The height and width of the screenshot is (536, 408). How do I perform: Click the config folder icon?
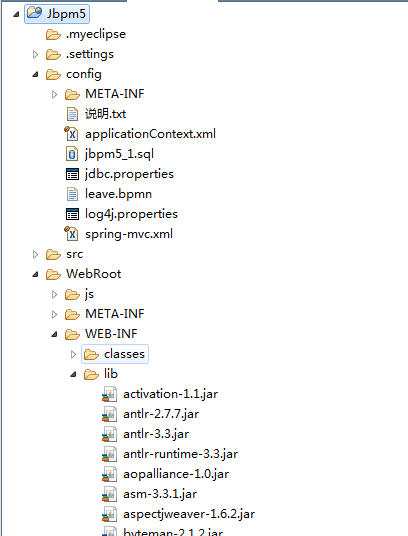53,74
